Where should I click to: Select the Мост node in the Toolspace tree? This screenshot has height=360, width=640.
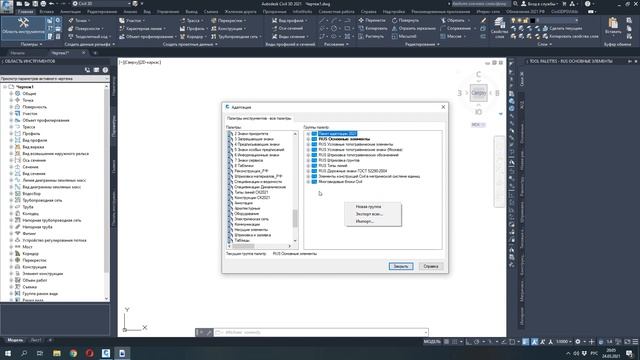click(x=27, y=247)
